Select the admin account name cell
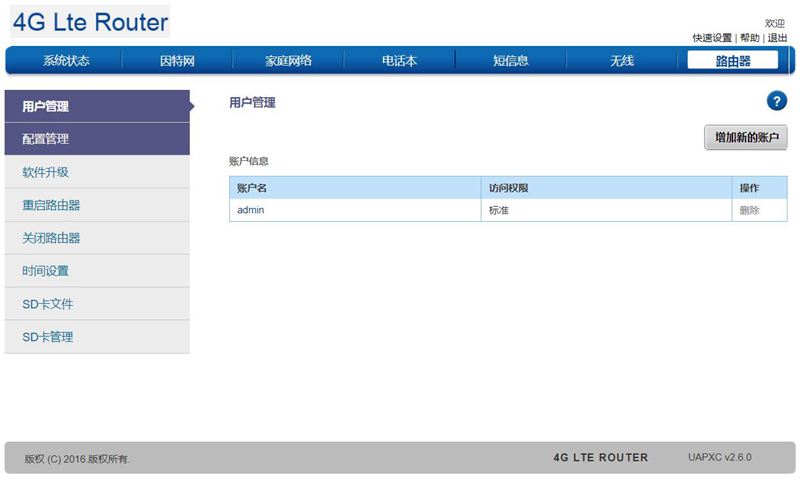Screen dimensions: 800x479 (355, 210)
